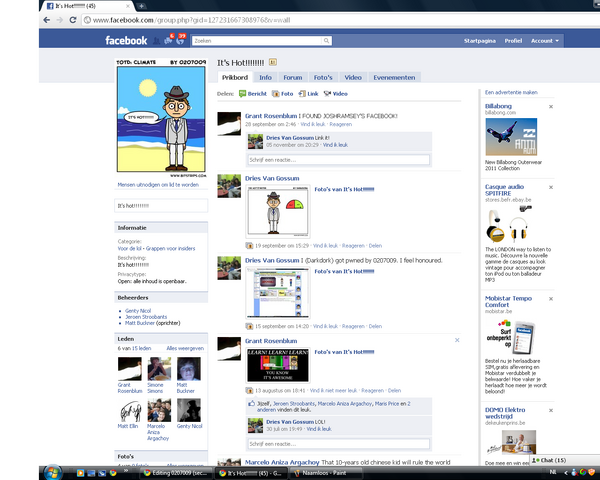Open the group comic profile picture

[161, 118]
